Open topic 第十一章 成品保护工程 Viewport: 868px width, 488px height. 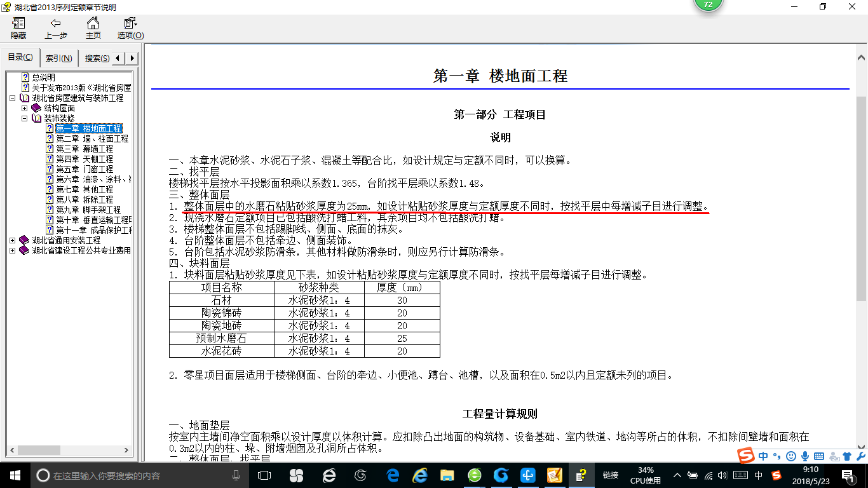[93, 230]
